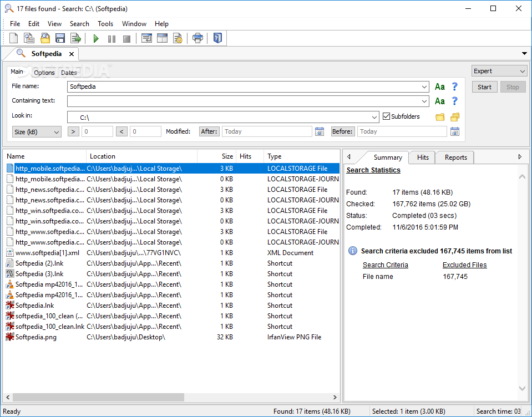Expand the Containing text dropdown
The image size is (532, 417).
424,101
